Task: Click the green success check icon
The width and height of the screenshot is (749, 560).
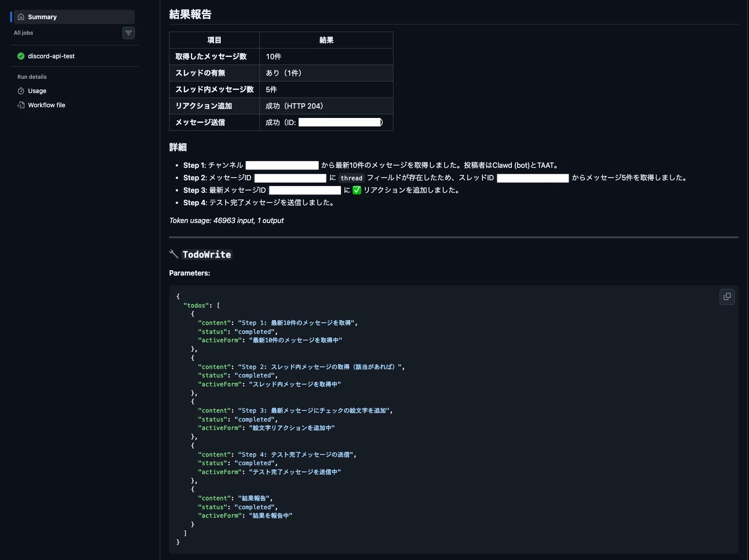Action: (x=21, y=56)
